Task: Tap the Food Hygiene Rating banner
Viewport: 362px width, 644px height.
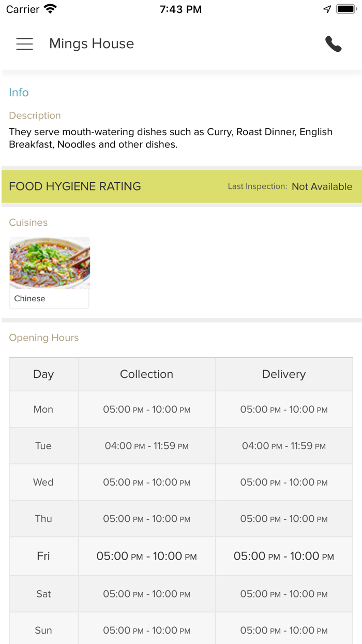Action: [75, 186]
